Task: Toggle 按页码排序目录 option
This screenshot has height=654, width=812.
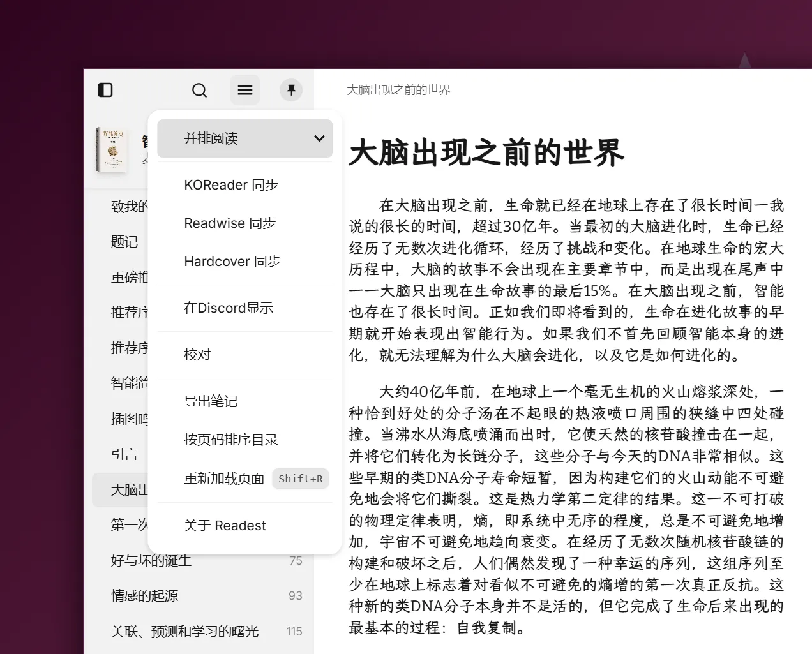Action: (230, 440)
